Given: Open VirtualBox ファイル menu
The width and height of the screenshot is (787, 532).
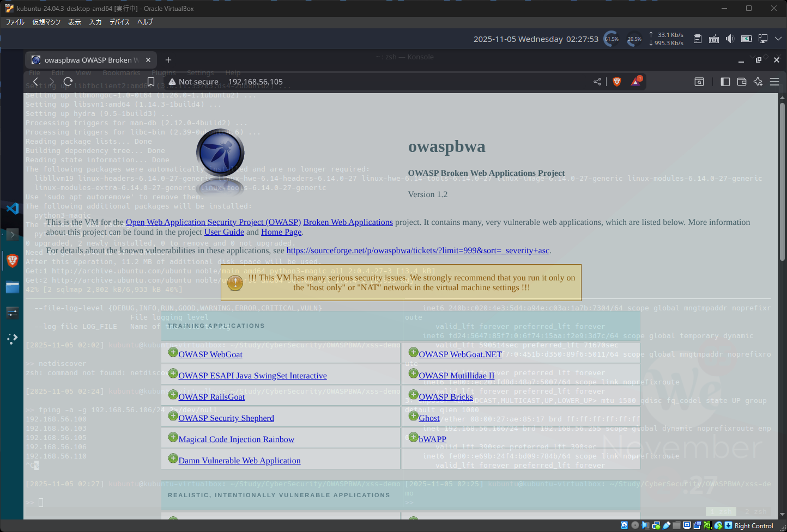Looking at the screenshot, I should tap(15, 22).
